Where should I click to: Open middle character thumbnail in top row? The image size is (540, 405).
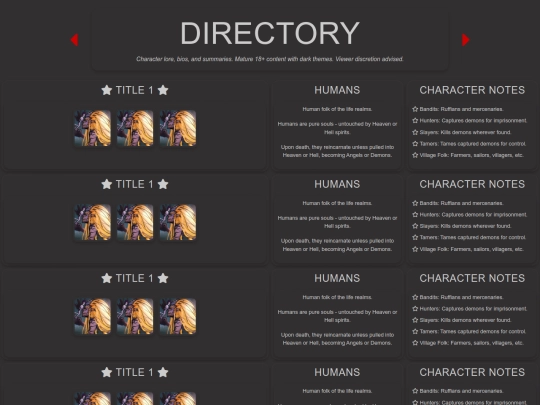point(135,128)
